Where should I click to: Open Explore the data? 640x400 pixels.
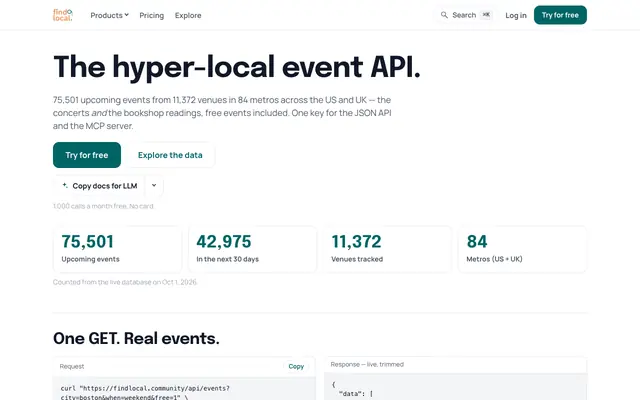(x=170, y=155)
